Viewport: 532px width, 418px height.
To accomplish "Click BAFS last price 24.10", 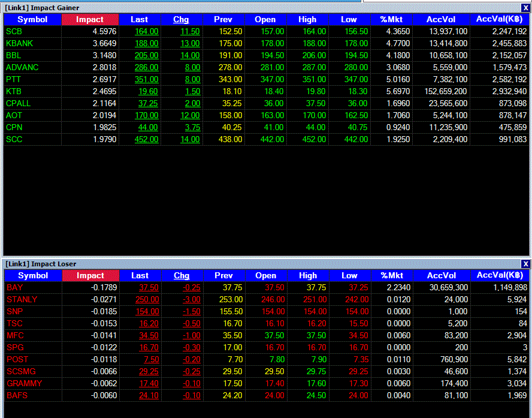I will click(149, 395).
